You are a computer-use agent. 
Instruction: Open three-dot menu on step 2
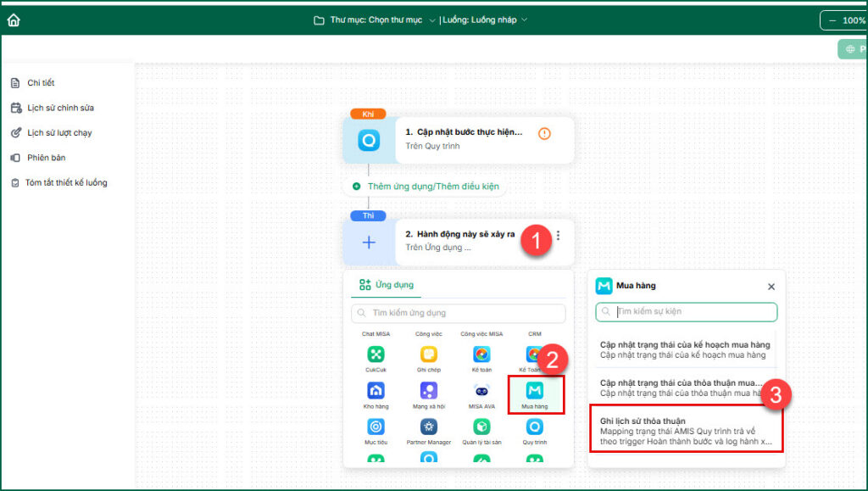click(558, 235)
